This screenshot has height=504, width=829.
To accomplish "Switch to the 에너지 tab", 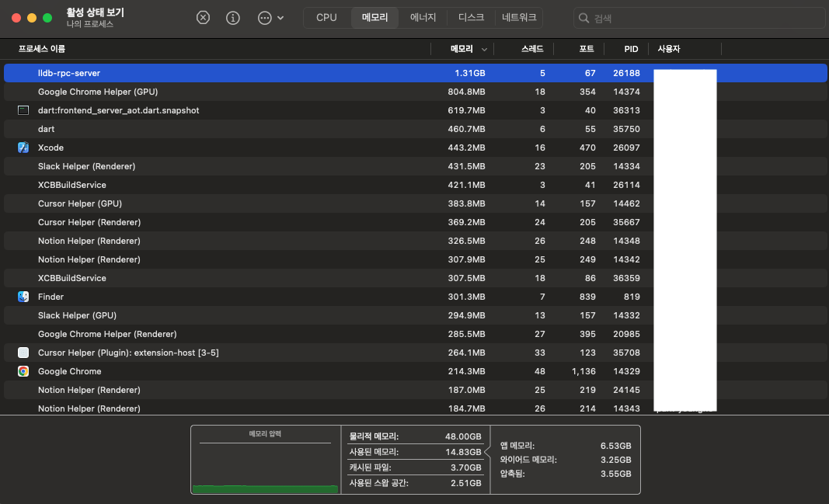I will click(423, 17).
